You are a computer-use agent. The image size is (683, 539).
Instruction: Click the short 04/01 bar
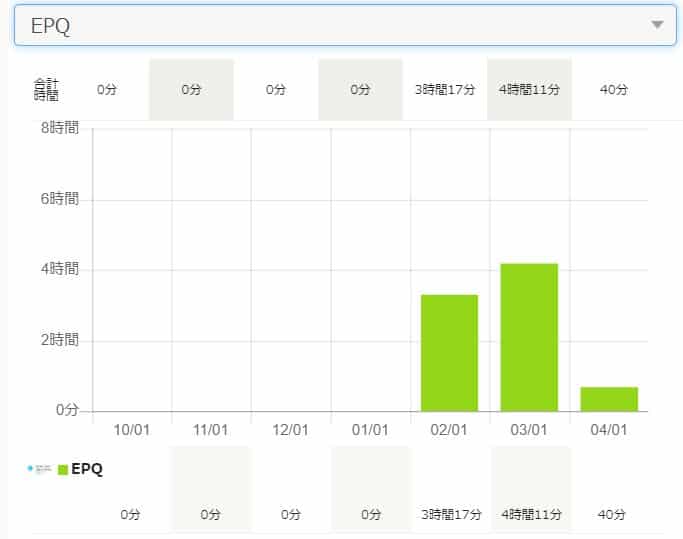608,399
